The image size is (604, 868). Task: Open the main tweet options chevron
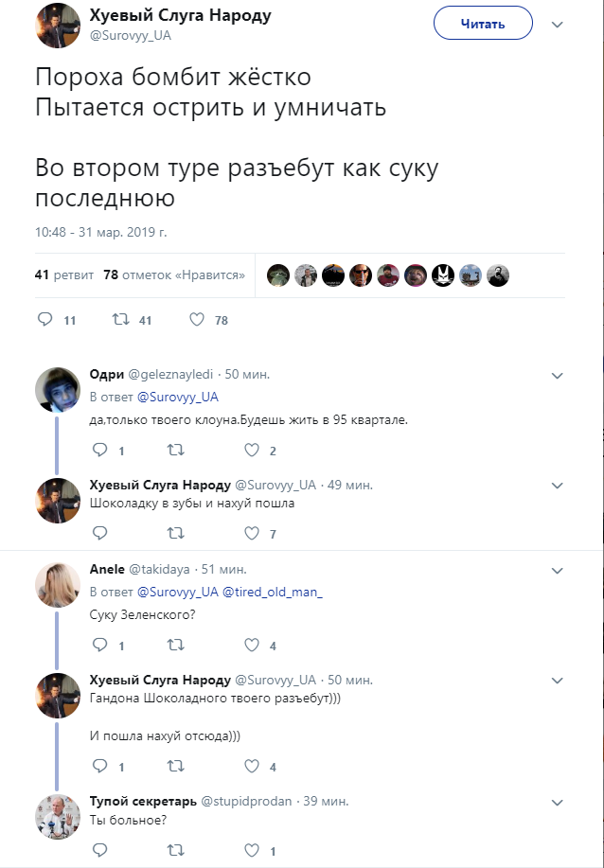[x=557, y=24]
